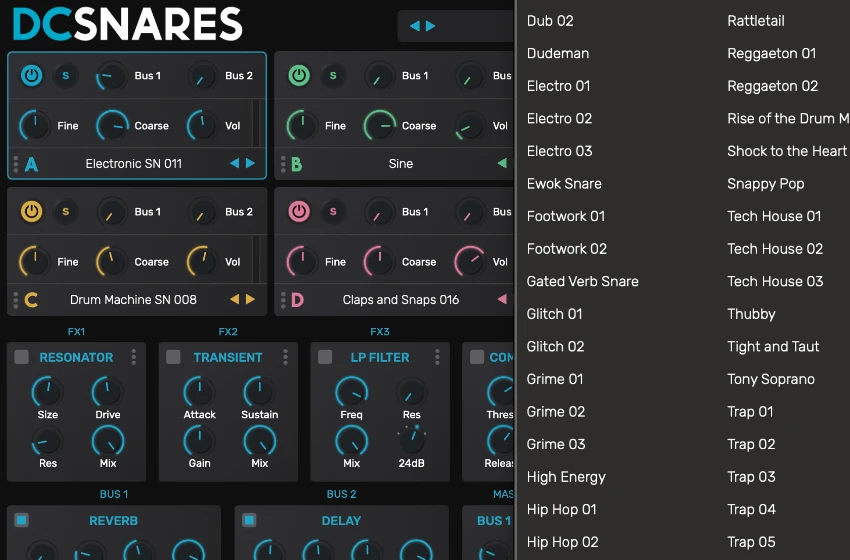Grab layer D drag handle dots

click(283, 300)
